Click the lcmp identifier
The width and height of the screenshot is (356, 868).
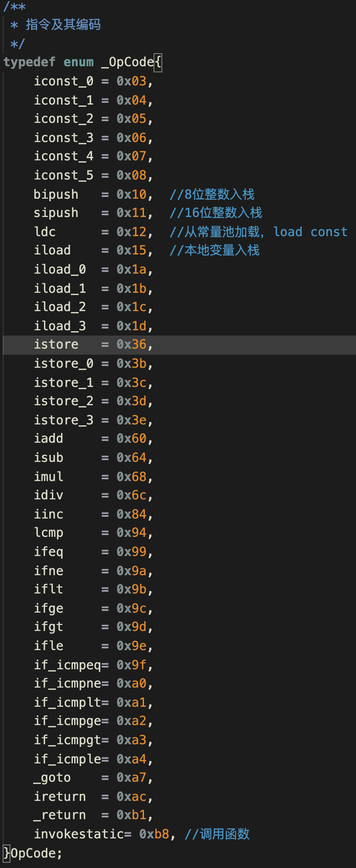pyautogui.click(x=48, y=533)
